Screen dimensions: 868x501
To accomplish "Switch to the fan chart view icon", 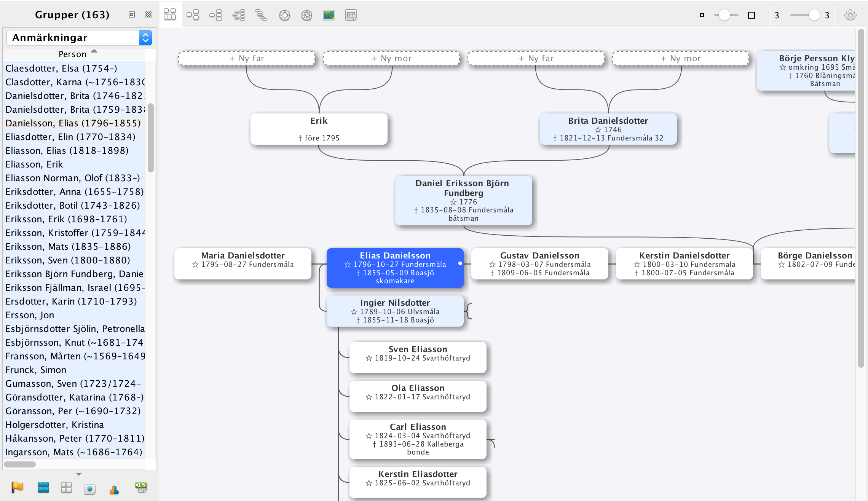I will (x=284, y=15).
